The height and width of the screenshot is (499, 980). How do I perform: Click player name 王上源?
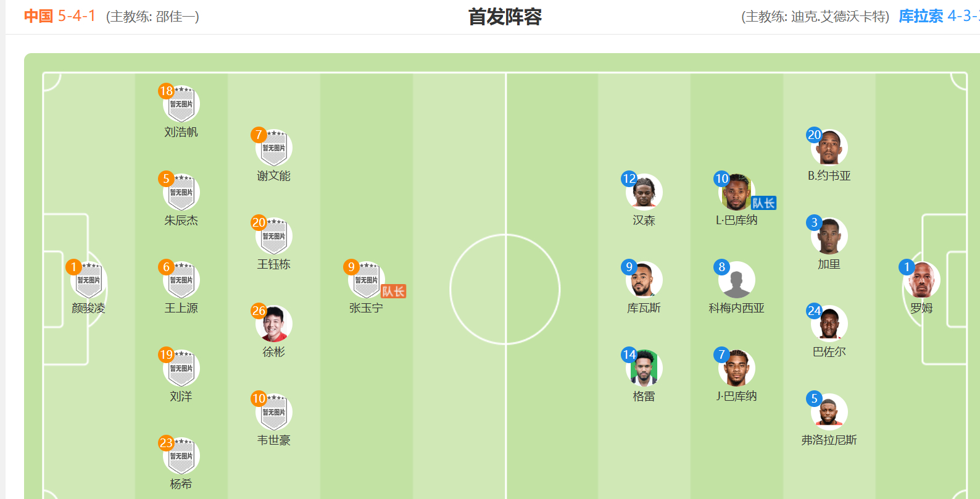pyautogui.click(x=181, y=308)
